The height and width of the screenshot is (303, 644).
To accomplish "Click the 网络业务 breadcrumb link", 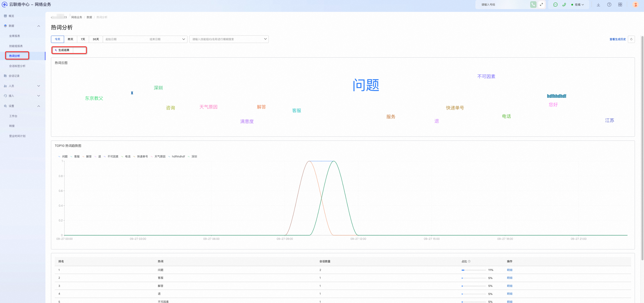I will 77,17.
